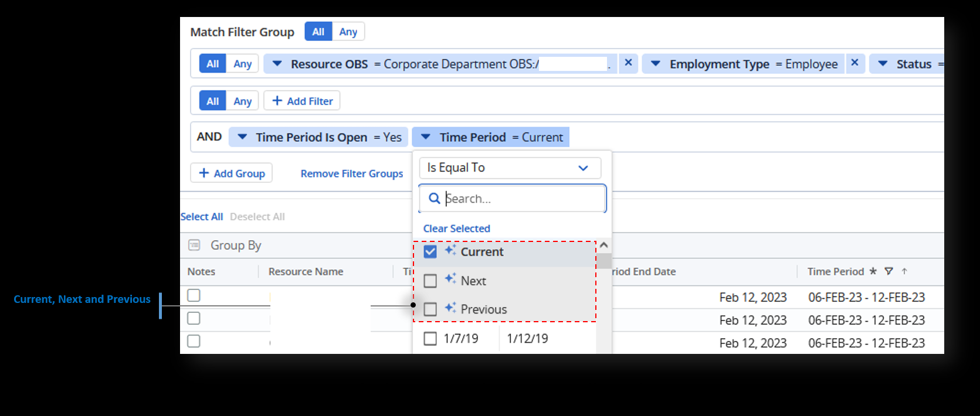The width and height of the screenshot is (980, 416).
Task: Click the Notes column header
Action: point(201,272)
